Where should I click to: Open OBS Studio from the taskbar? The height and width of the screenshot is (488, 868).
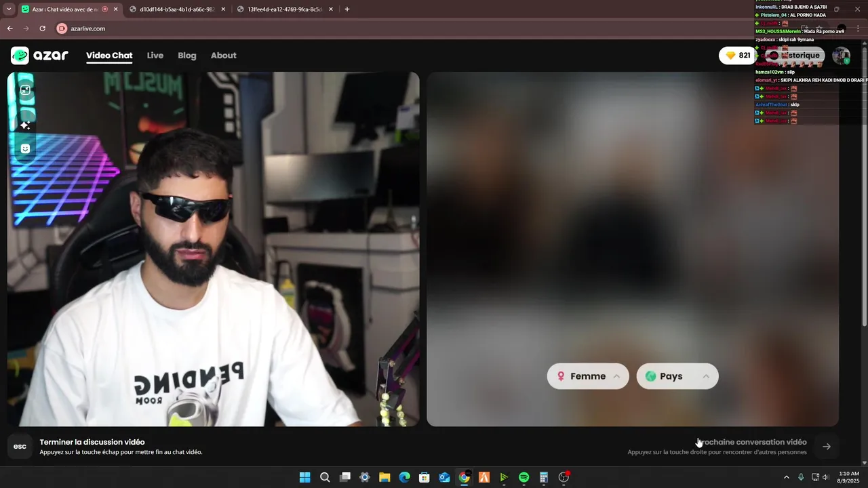(x=564, y=477)
